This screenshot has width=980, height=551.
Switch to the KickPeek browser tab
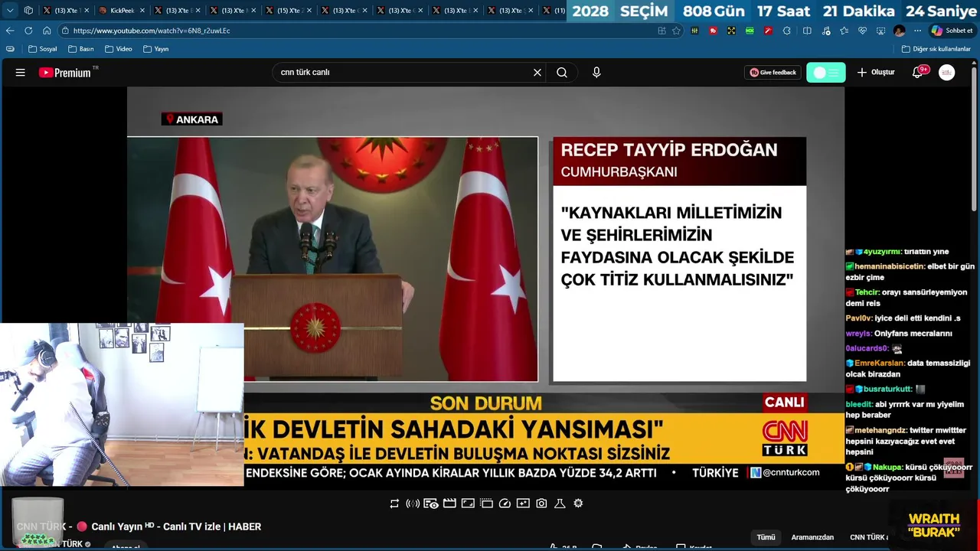pos(121,11)
